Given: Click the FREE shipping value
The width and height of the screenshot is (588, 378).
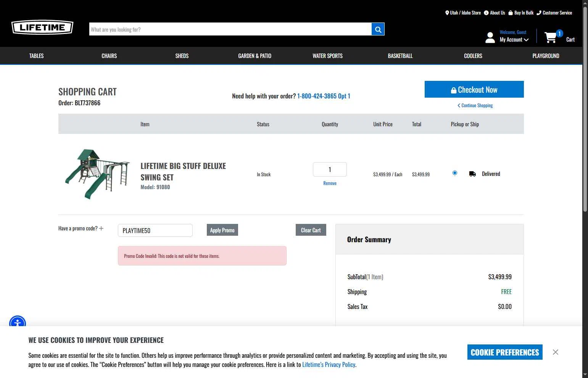Looking at the screenshot, I should [x=506, y=292].
